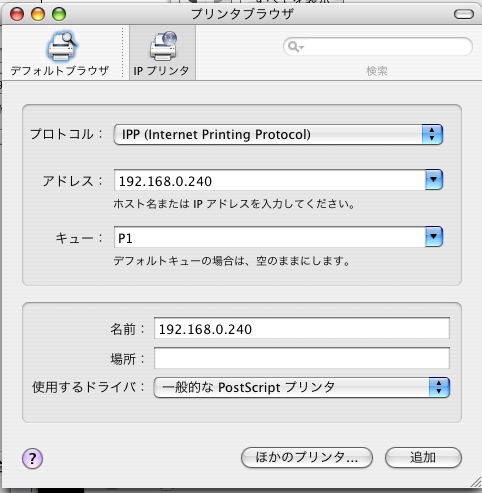Screen dimensions: 482x493
Task: Select the デフォルトブラウザ printer icon
Action: (61, 46)
